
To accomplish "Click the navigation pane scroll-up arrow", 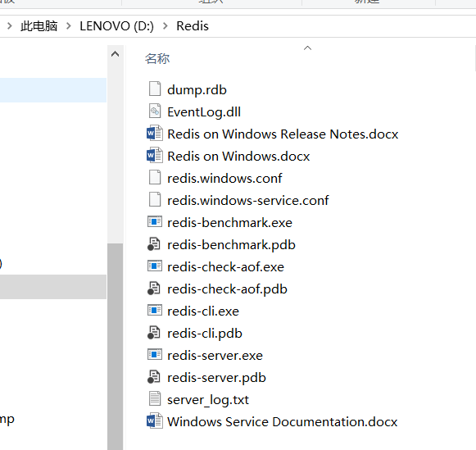I will [115, 54].
